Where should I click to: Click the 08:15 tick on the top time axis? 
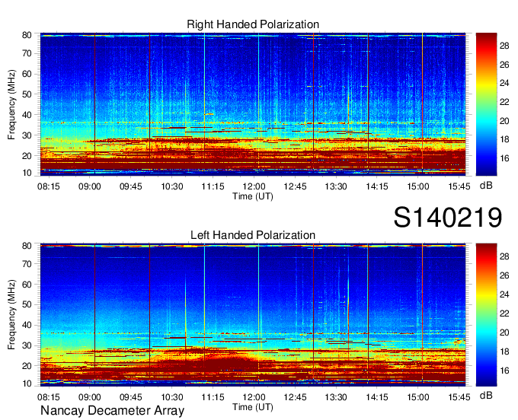[49, 186]
